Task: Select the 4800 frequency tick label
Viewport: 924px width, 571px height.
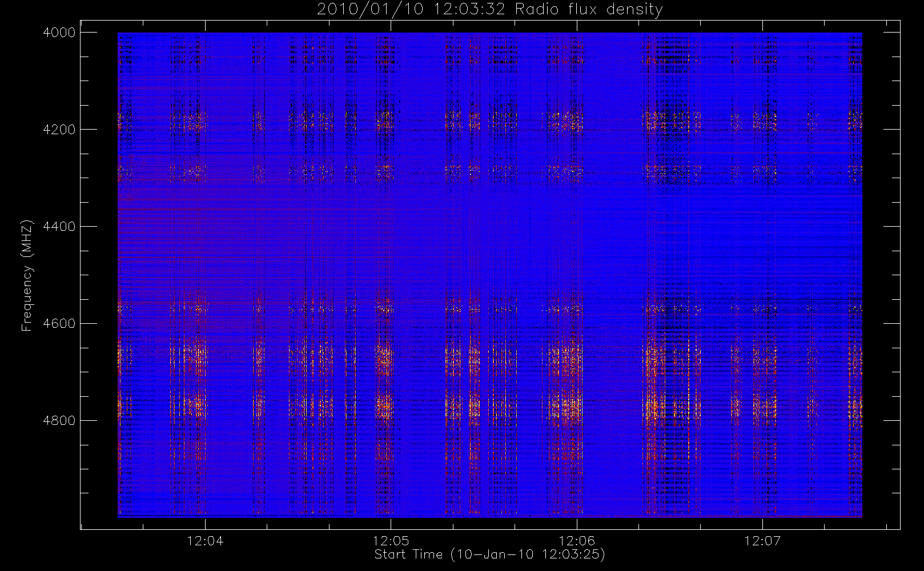Action: [x=59, y=421]
